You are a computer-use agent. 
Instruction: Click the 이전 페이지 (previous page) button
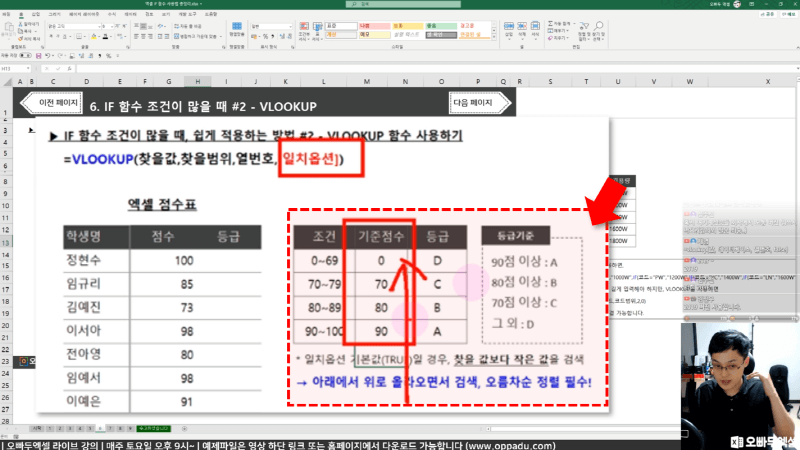point(52,103)
